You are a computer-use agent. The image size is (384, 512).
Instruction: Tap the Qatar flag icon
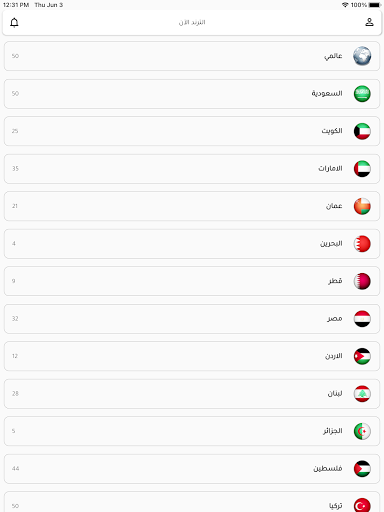(x=362, y=281)
